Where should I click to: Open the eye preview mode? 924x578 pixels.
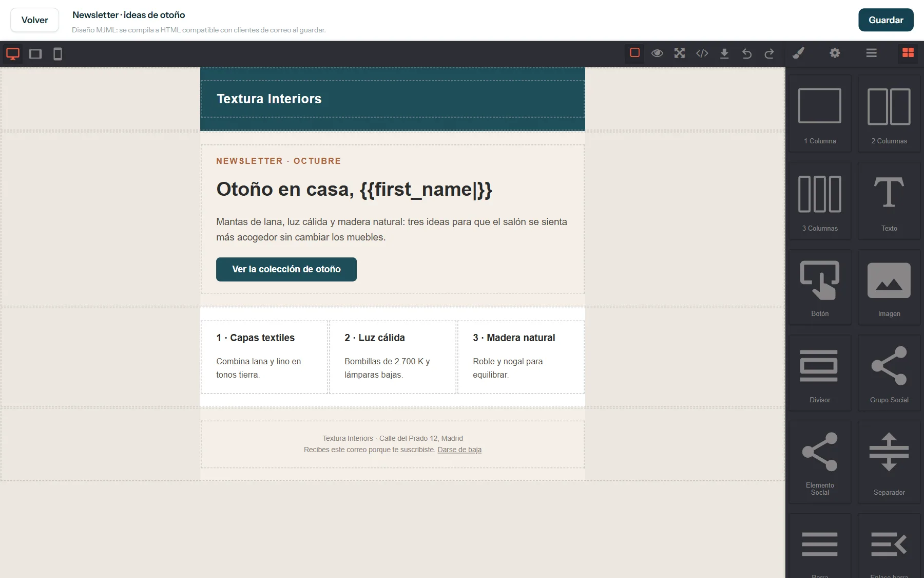point(657,53)
